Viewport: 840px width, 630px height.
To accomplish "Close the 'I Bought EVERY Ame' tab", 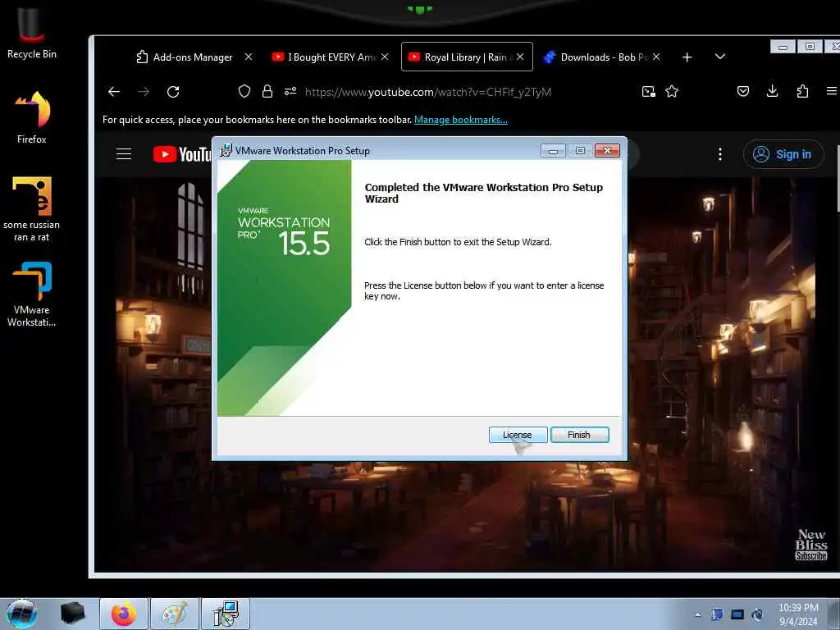I will pyautogui.click(x=385, y=57).
